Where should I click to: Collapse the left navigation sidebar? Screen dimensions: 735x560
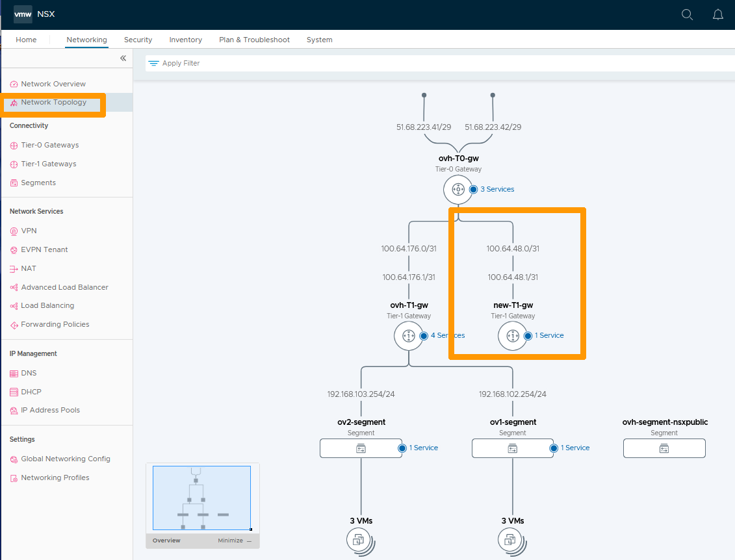click(x=123, y=58)
